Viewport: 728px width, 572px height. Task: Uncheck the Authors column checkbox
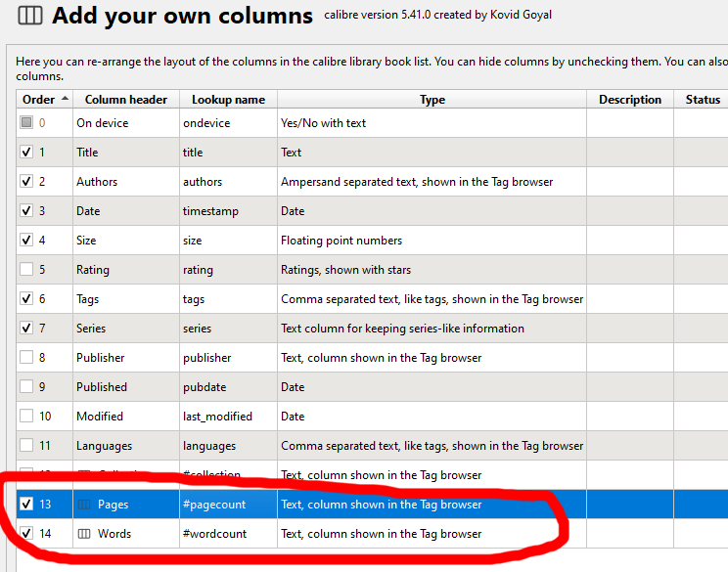pyautogui.click(x=26, y=181)
